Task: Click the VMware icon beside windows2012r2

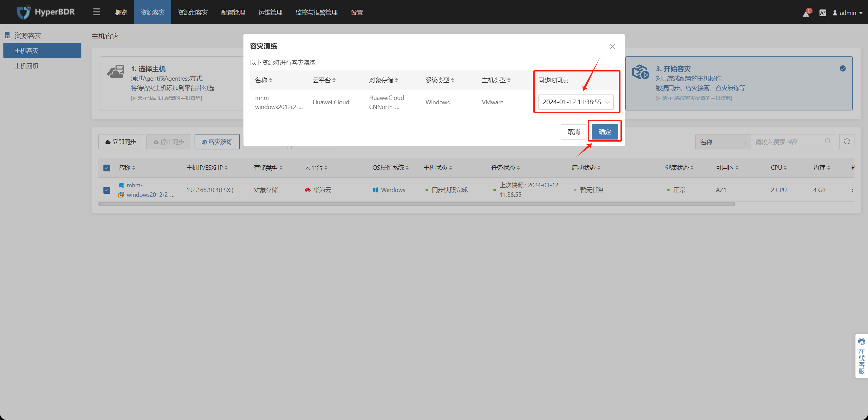Action: coord(121,194)
